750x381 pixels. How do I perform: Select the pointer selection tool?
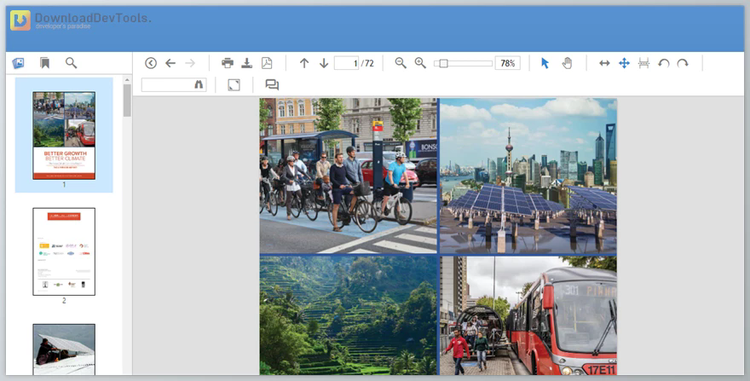pos(545,63)
